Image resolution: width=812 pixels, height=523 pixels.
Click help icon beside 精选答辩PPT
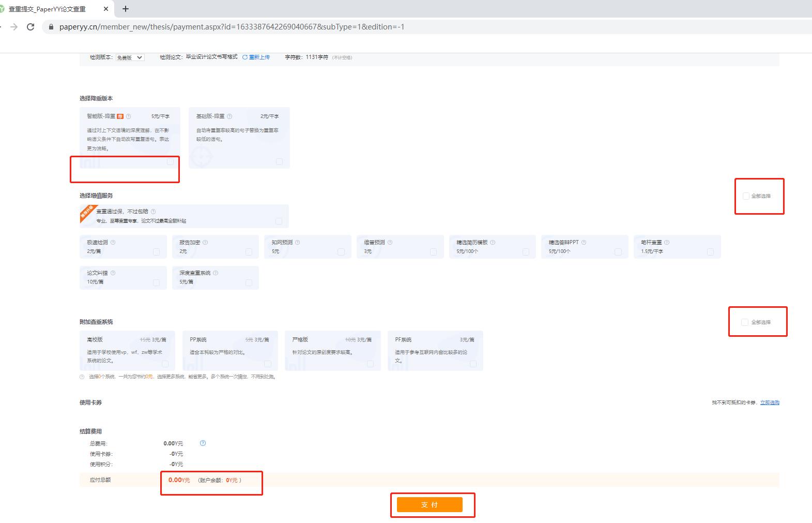584,242
